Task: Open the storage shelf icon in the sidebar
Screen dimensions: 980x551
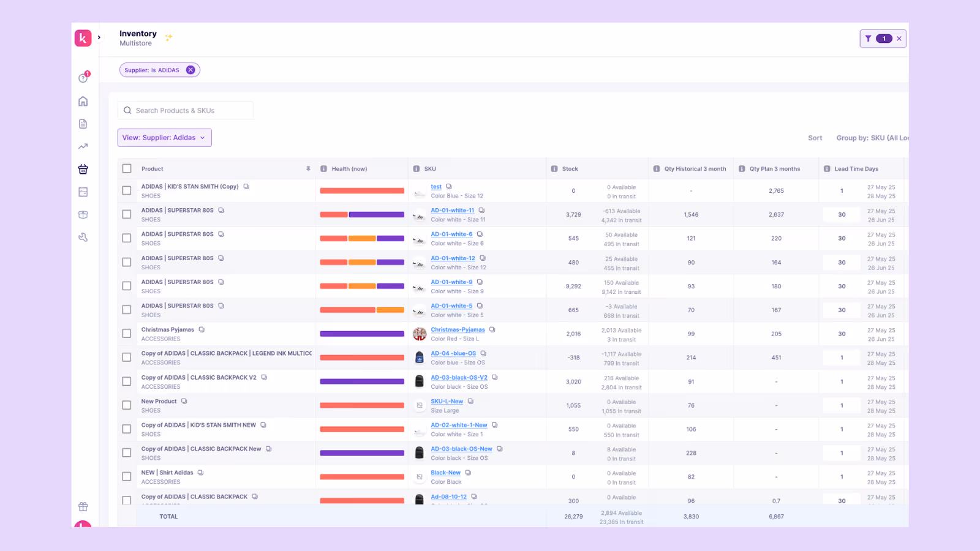Action: point(83,192)
